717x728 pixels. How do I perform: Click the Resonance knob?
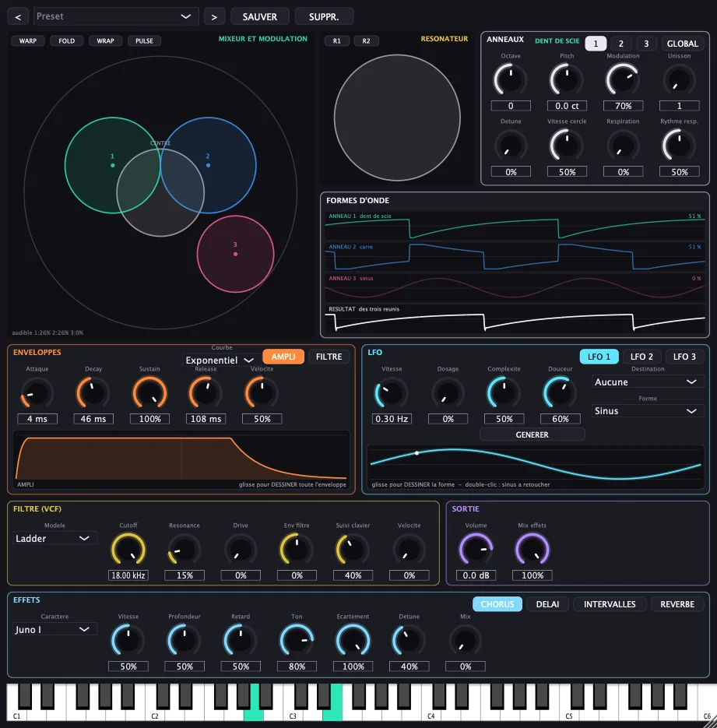pos(185,550)
